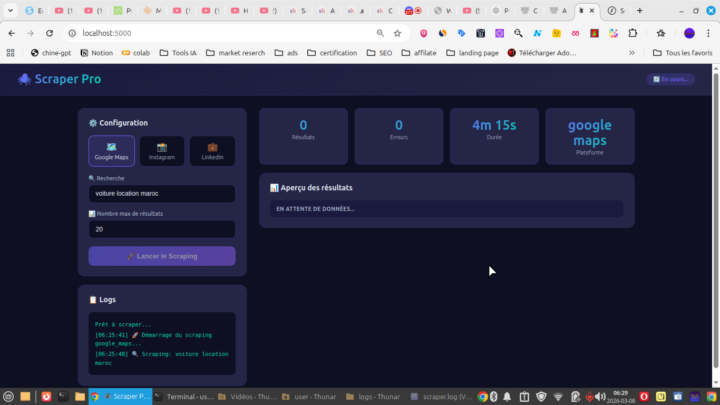Expand the Tools IA bookmarks folder
This screenshot has width=720, height=405.
177,52
